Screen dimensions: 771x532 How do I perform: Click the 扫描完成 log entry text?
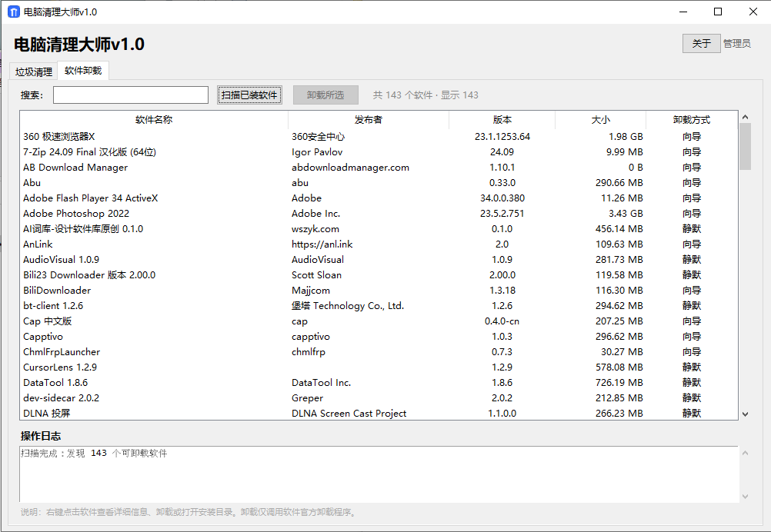coord(94,453)
